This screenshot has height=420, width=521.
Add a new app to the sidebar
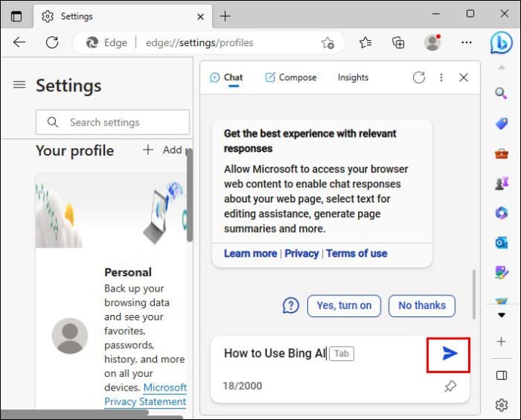[x=501, y=341]
